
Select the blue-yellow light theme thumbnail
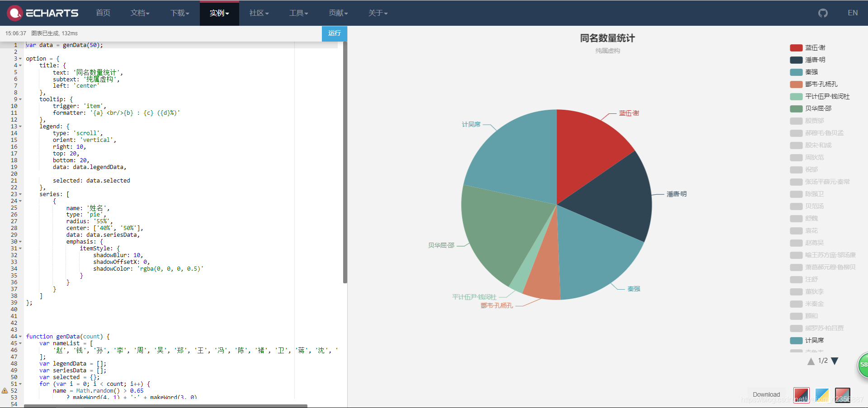pos(822,395)
